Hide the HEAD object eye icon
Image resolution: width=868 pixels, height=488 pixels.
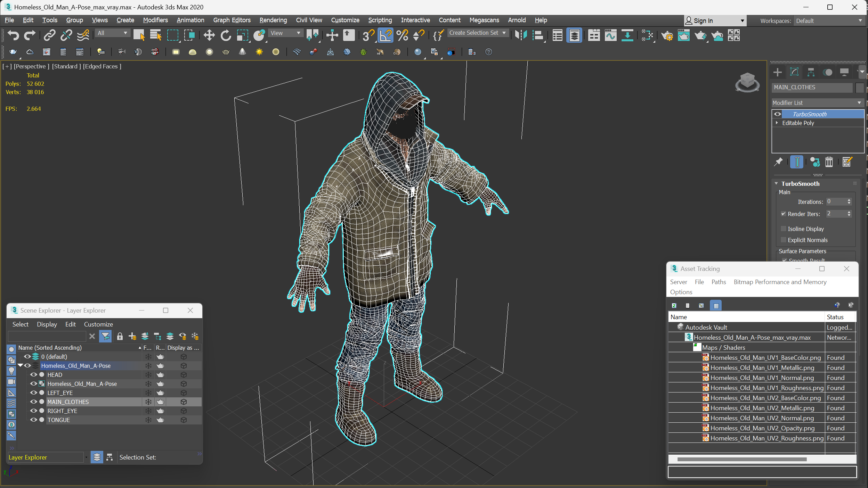pos(33,375)
